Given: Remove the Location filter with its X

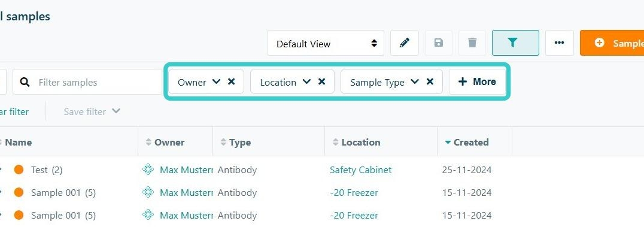Looking at the screenshot, I should pyautogui.click(x=321, y=81).
